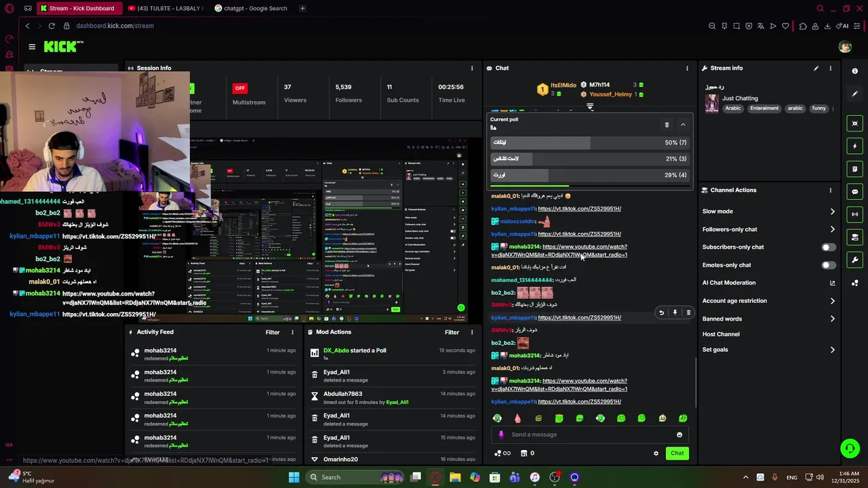Switch to chatgpt - Google Search tab
This screenshot has height=488, width=868.
251,8
